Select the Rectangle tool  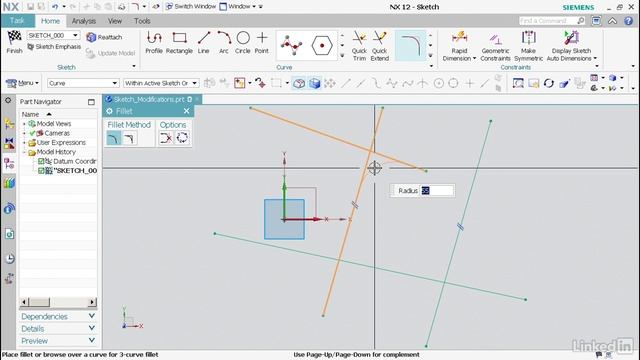click(x=179, y=42)
